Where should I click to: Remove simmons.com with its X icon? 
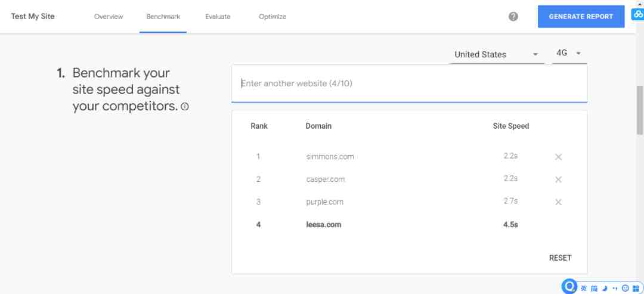coord(558,157)
